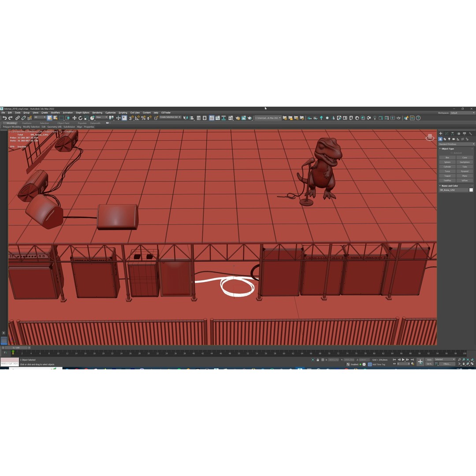Toggle 3D Snaps icon
476x476 pixels.
click(131, 118)
